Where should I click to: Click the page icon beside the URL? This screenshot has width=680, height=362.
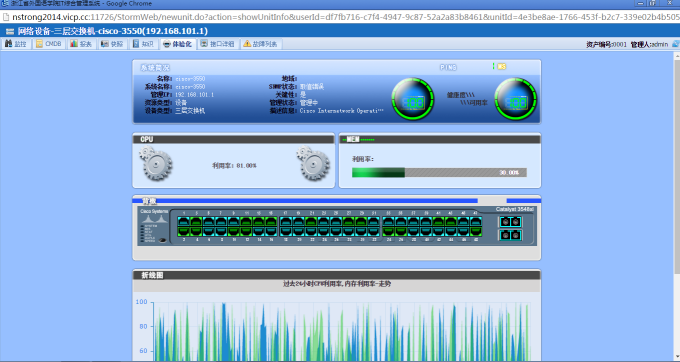click(x=6, y=17)
